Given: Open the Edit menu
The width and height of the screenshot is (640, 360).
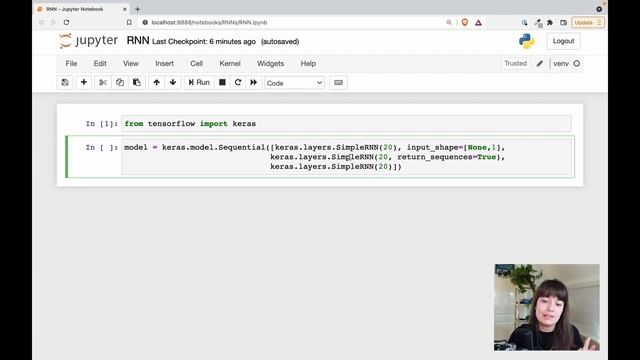Looking at the screenshot, I should click(100, 64).
